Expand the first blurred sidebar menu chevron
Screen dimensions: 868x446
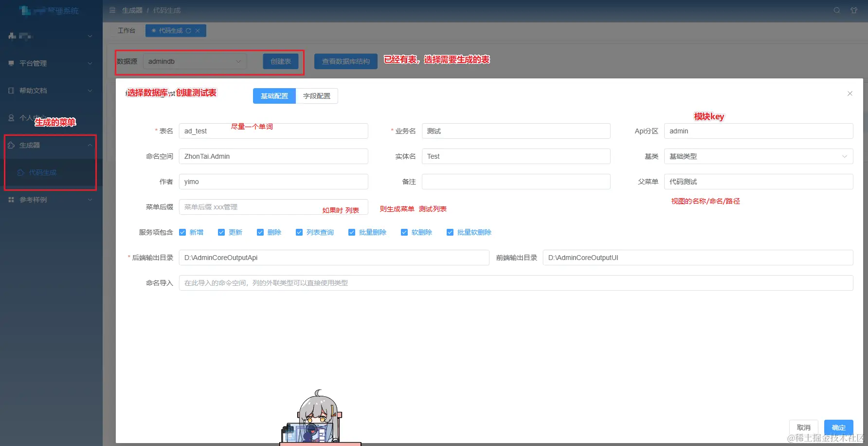click(x=90, y=36)
